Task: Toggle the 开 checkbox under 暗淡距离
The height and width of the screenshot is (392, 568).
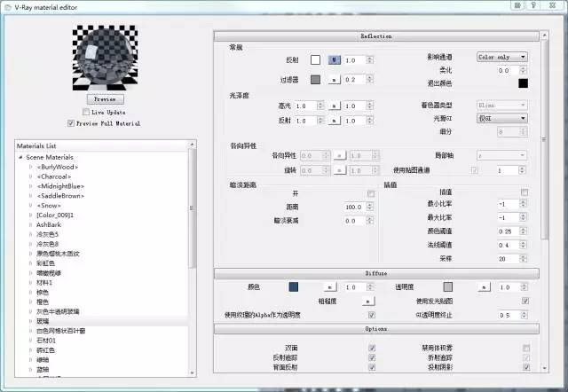Action: (x=371, y=193)
